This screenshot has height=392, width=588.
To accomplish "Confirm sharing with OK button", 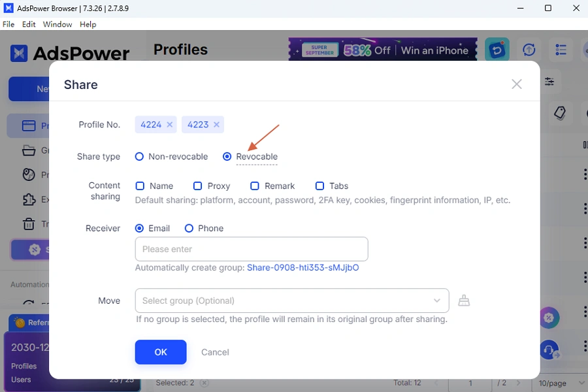I will pyautogui.click(x=161, y=352).
